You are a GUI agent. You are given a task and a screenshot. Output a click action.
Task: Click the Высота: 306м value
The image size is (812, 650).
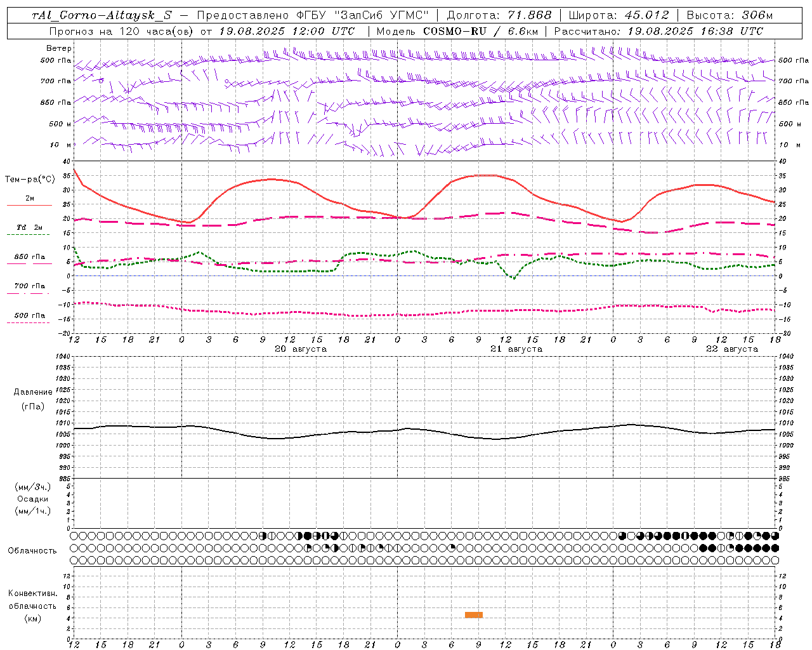tap(730, 15)
